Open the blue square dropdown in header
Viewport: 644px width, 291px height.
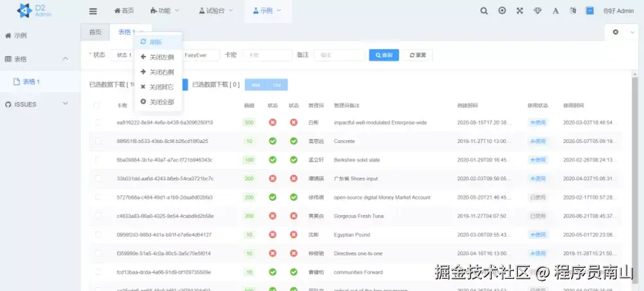[x=590, y=11]
